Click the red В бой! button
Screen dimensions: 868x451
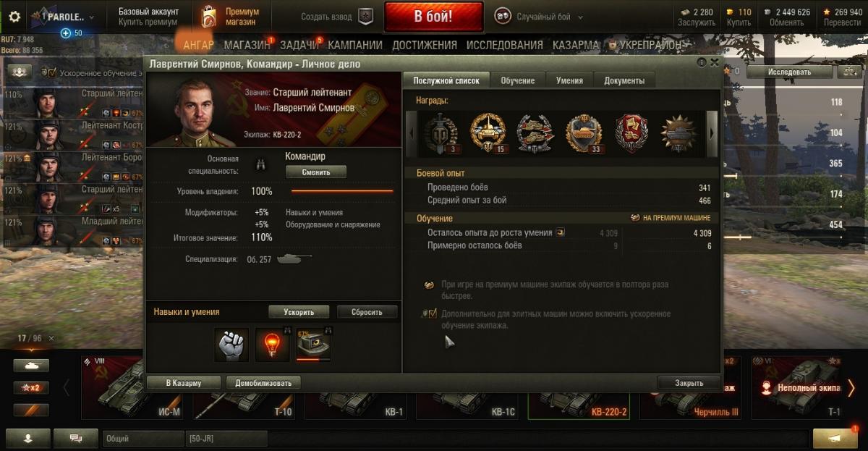tap(433, 17)
